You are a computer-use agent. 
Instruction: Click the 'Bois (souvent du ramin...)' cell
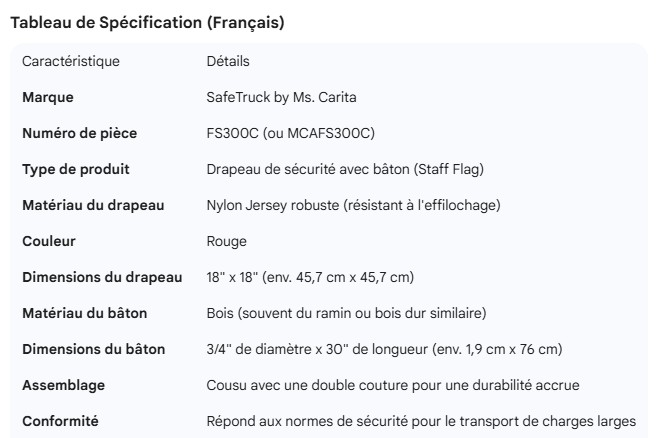pyautogui.click(x=346, y=313)
